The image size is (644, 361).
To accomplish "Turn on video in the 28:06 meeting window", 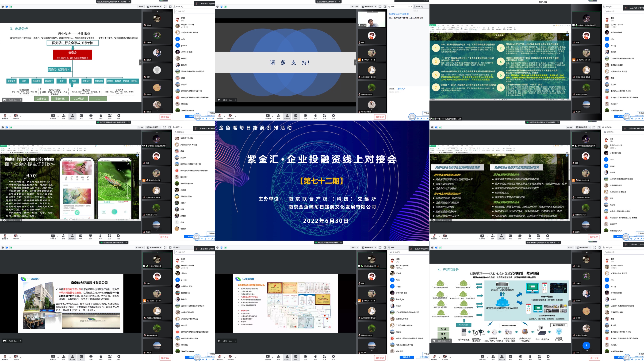I will tap(15, 116).
